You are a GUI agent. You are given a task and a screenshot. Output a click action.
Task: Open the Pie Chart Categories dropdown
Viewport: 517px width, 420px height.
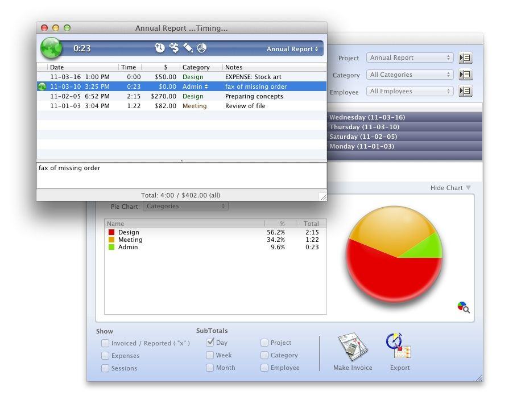[x=185, y=207]
